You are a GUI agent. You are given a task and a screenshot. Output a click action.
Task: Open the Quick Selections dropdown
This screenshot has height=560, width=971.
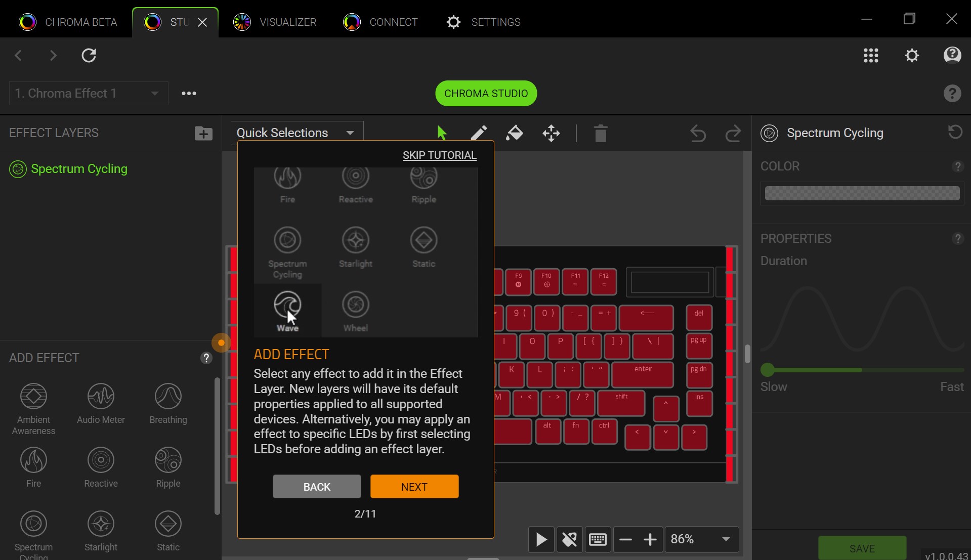(x=297, y=133)
